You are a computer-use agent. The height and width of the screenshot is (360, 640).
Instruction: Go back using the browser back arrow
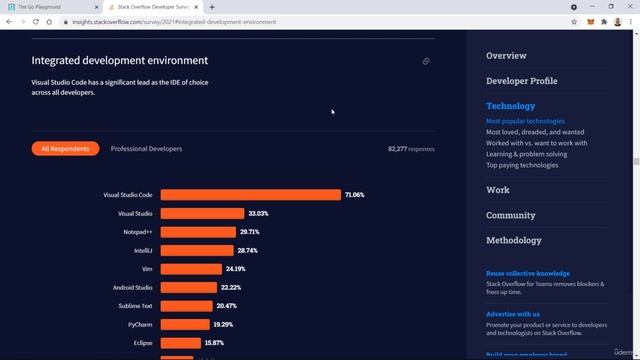[9, 22]
